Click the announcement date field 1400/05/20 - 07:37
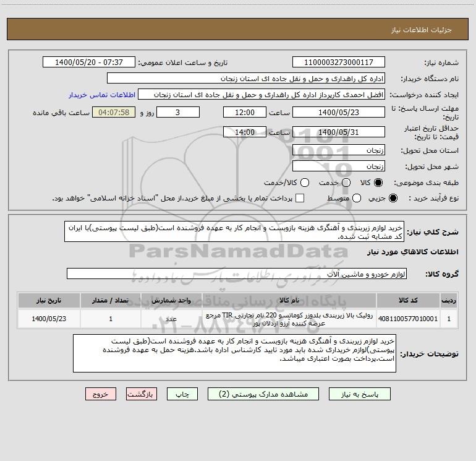476x461 pixels. point(89,62)
